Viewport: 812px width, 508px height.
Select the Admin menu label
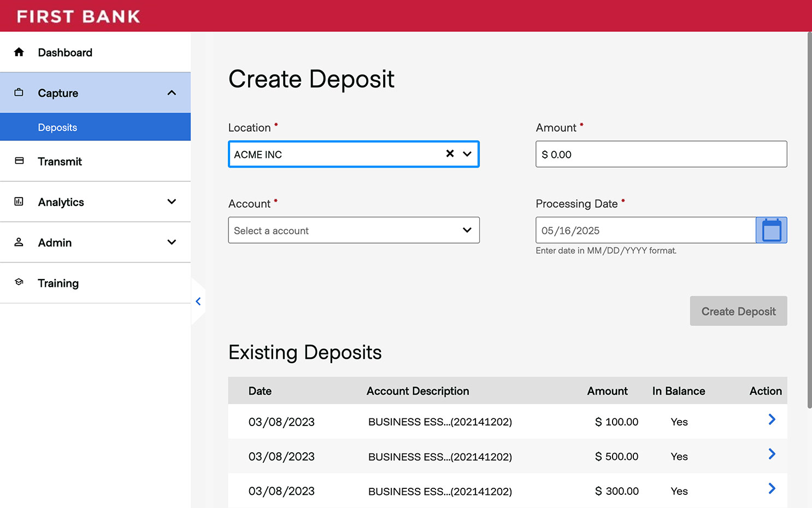(55, 243)
